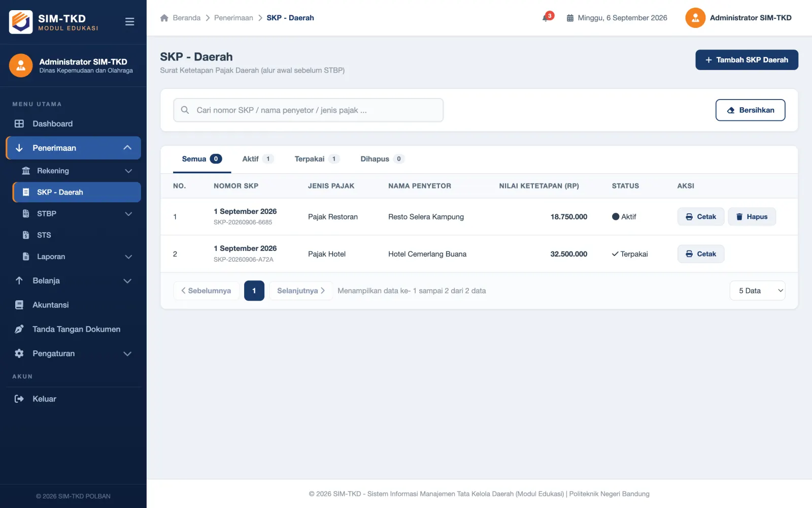Image resolution: width=812 pixels, height=508 pixels.
Task: Click the top-right user avatar icon
Action: tap(695, 18)
